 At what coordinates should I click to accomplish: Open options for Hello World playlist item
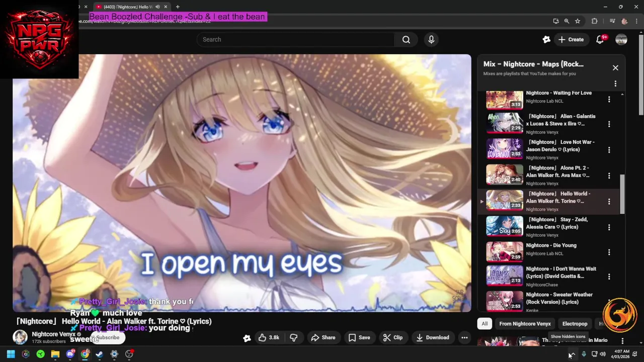(609, 202)
